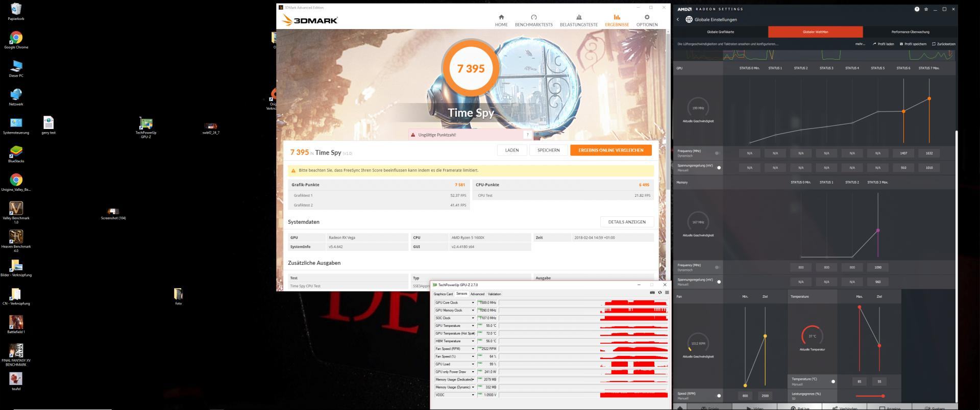Image resolution: width=980 pixels, height=410 pixels.
Task: Click fan Ziel speed slider handle
Action: (x=765, y=336)
